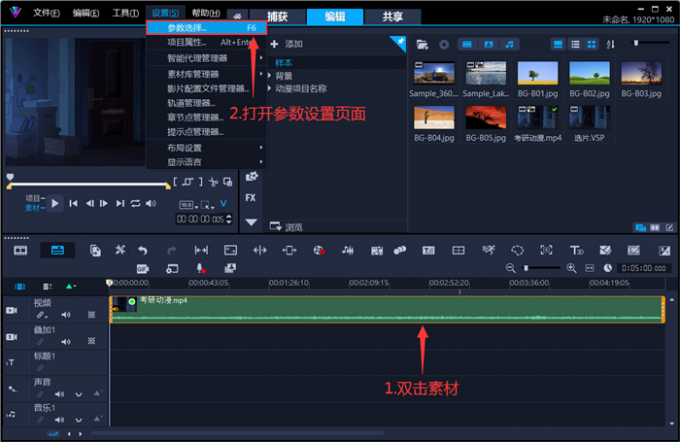Step to next frame
Viewport: 680px width, 442px height.
click(x=104, y=203)
